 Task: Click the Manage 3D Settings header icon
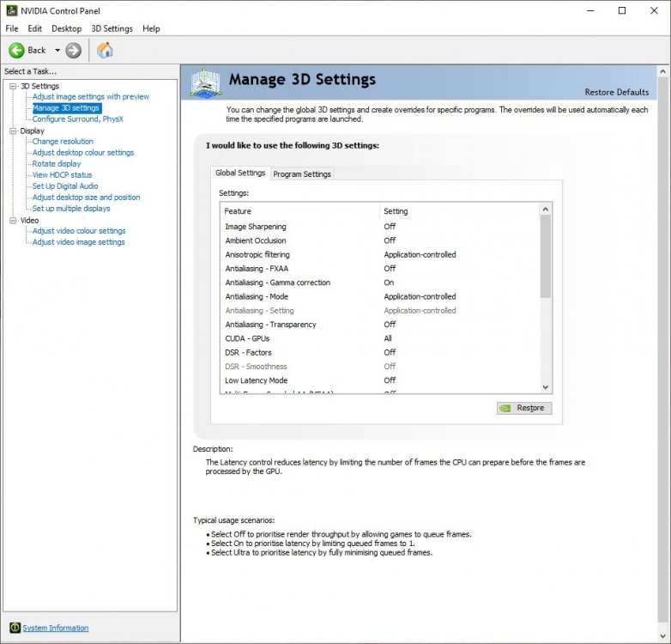[205, 83]
